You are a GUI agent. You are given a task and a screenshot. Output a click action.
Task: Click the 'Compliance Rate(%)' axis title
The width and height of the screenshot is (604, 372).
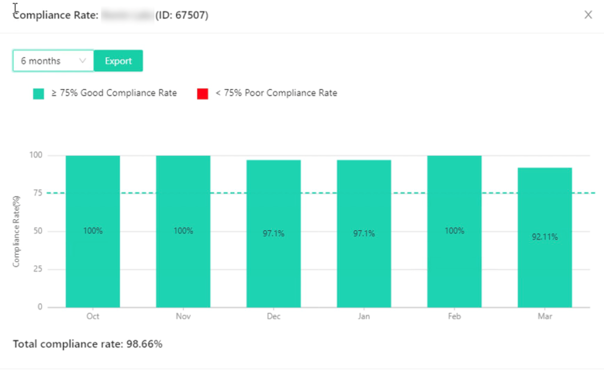coord(16,231)
